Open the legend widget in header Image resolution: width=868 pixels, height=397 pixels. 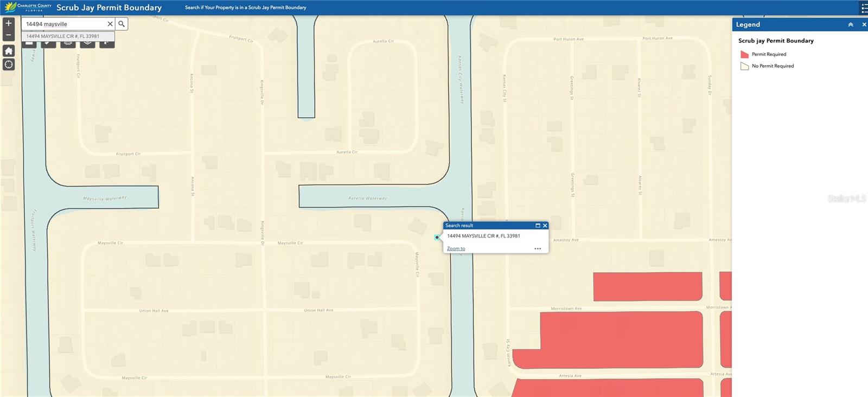(x=864, y=8)
